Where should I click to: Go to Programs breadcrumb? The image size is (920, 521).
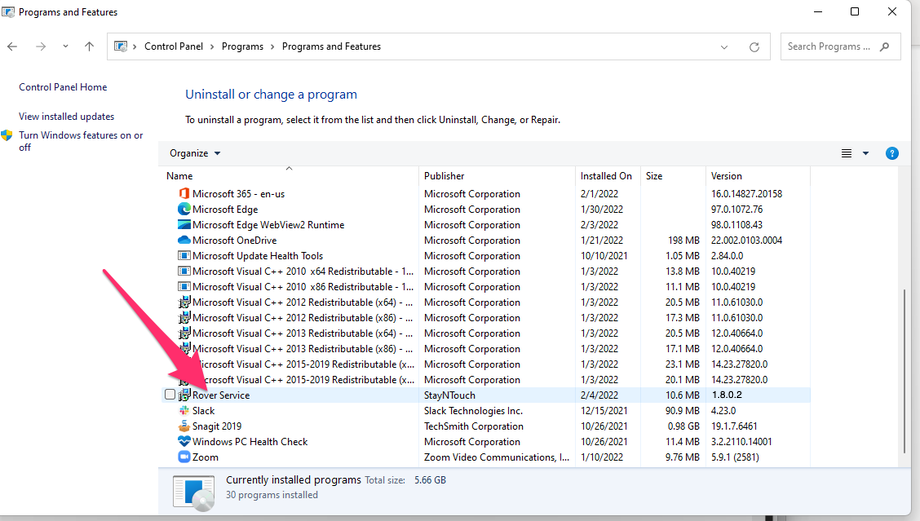242,46
